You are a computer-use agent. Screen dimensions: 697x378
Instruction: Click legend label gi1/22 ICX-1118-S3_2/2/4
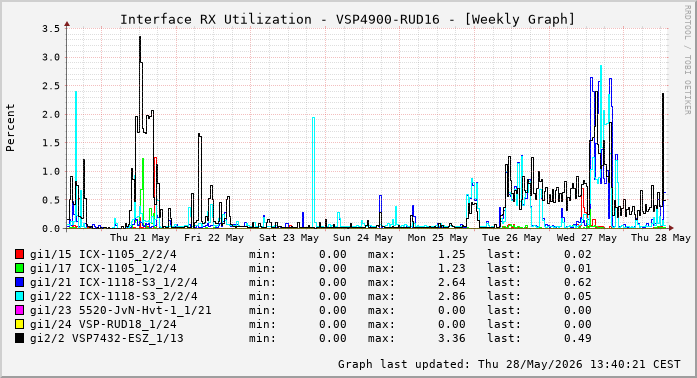pos(114,296)
